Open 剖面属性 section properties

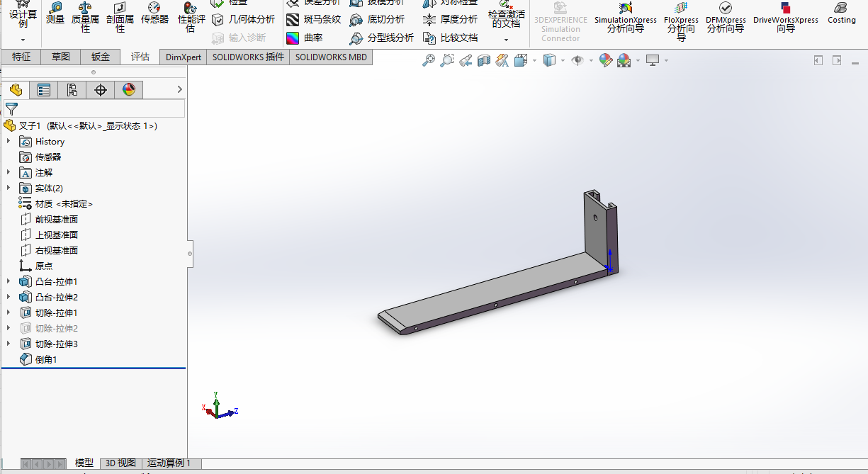point(120,18)
